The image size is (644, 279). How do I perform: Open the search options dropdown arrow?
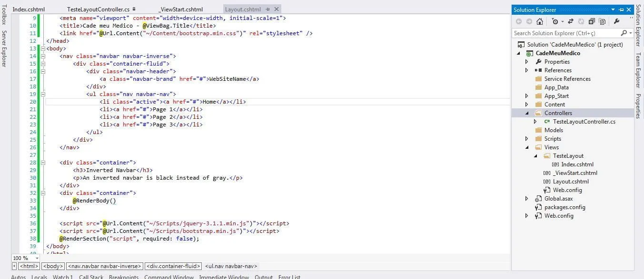(631, 33)
